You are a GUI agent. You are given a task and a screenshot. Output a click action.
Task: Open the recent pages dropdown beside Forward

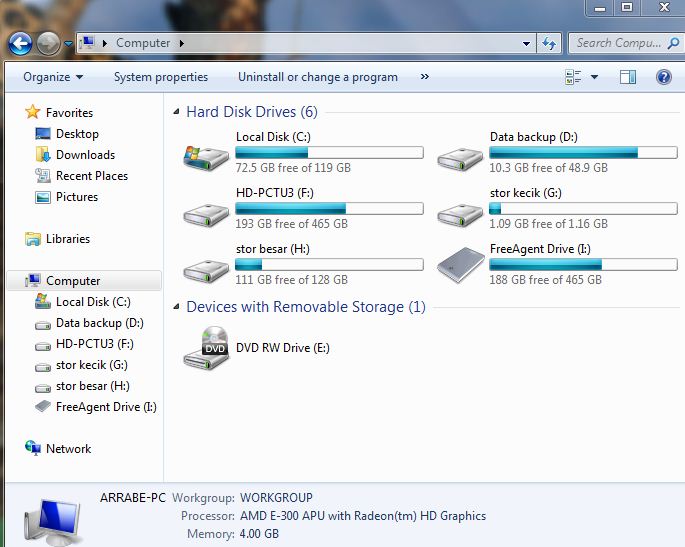point(68,44)
